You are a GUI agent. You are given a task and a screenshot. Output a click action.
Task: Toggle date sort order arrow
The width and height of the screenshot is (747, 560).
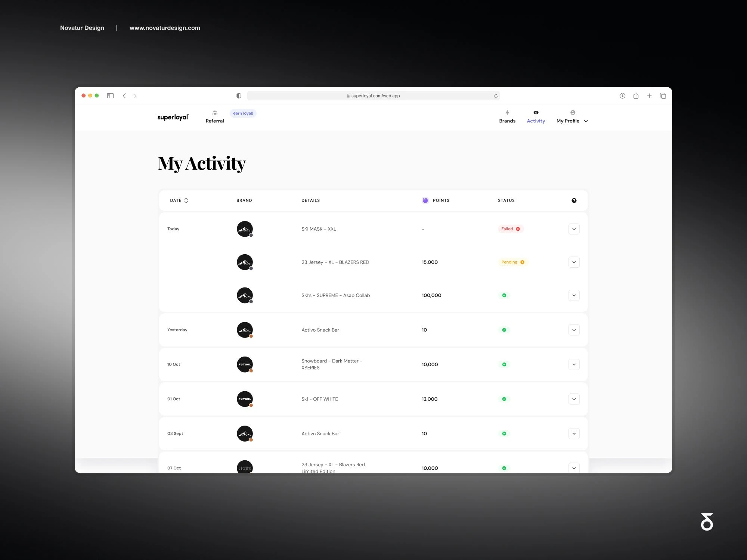point(186,200)
